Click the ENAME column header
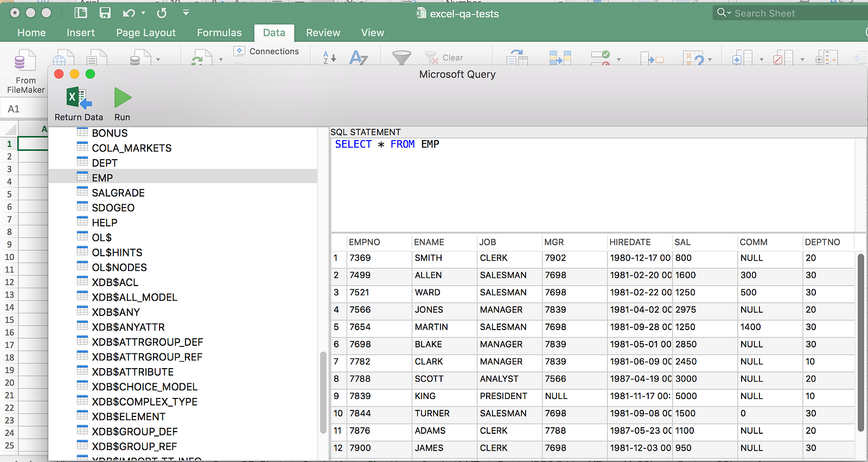Image resolution: width=868 pixels, height=462 pixels. click(x=444, y=242)
